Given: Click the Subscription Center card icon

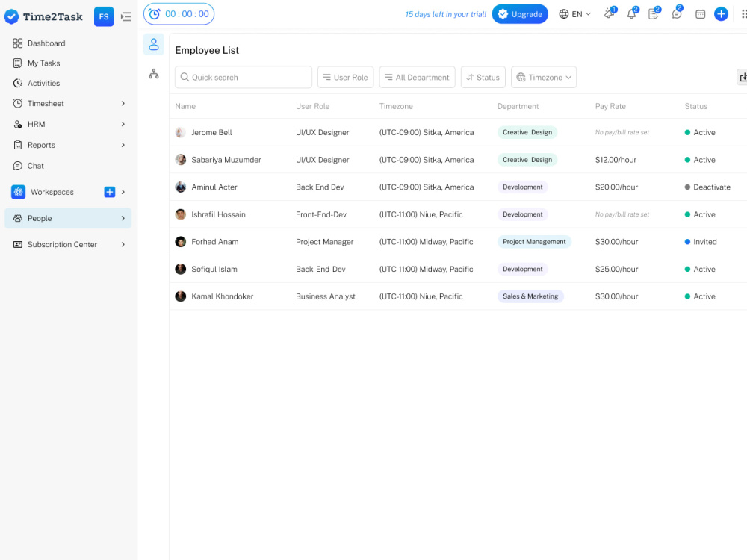Looking at the screenshot, I should 18,244.
